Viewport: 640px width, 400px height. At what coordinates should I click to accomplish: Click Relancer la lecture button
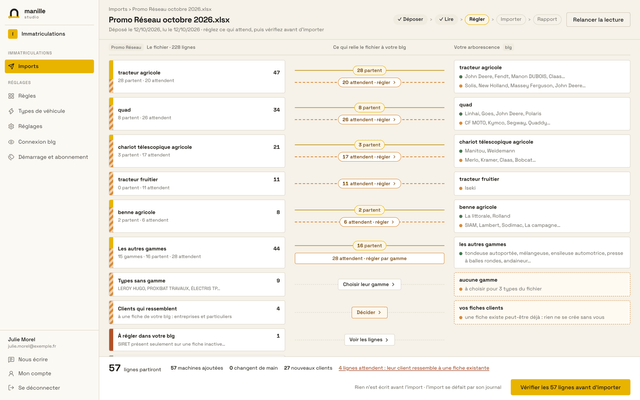point(598,20)
